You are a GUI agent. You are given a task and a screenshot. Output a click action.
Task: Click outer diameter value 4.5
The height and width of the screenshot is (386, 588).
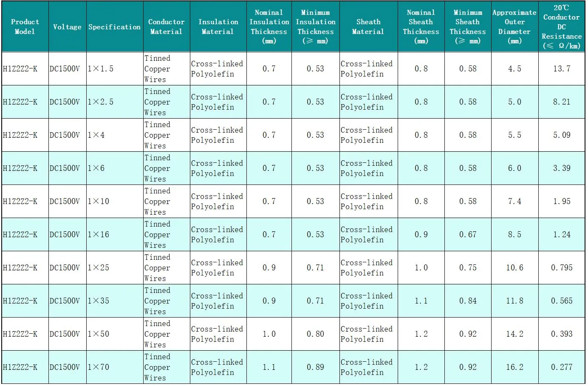click(514, 68)
